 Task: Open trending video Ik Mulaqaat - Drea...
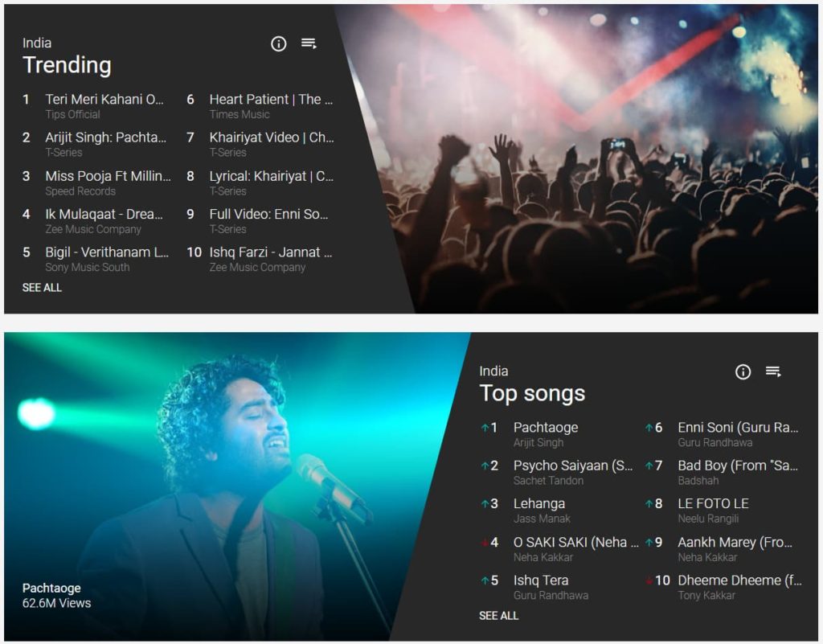pos(104,214)
